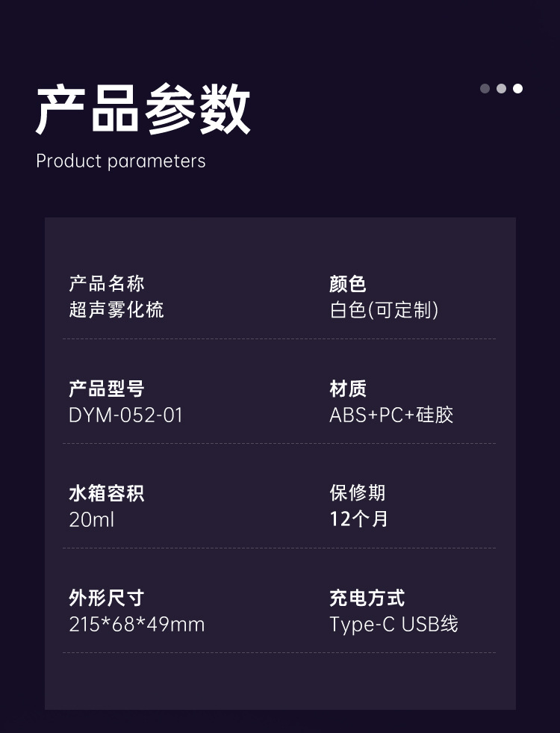Click the 215*68*49mm dimensions value
Image resolution: width=560 pixels, height=733 pixels.
tap(137, 624)
